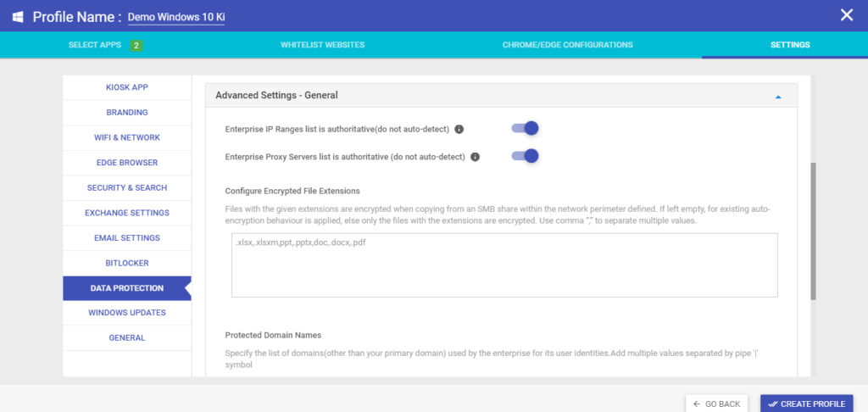
Task: Select Security & Search in the sidebar
Action: [x=127, y=187]
